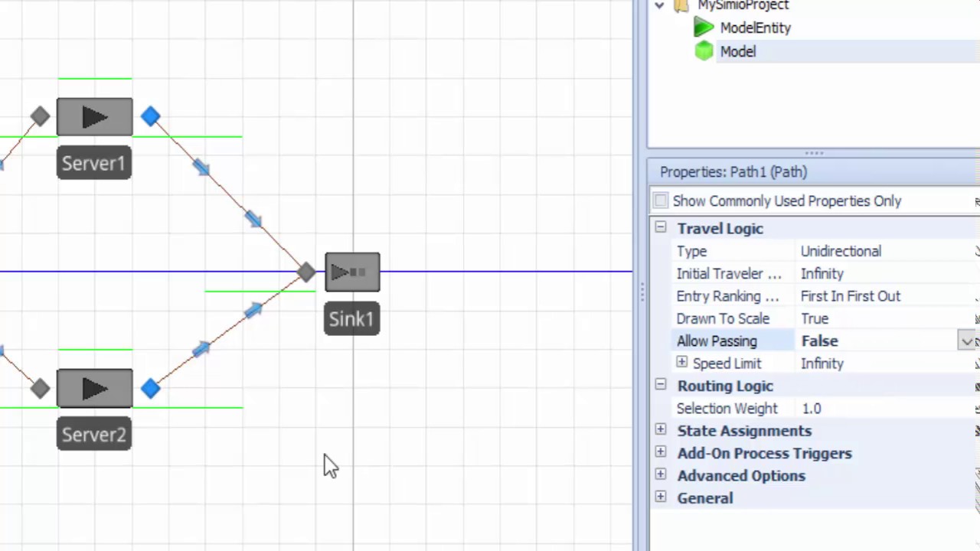Click the Entry Ranking property label
The width and height of the screenshot is (980, 551).
727,296
